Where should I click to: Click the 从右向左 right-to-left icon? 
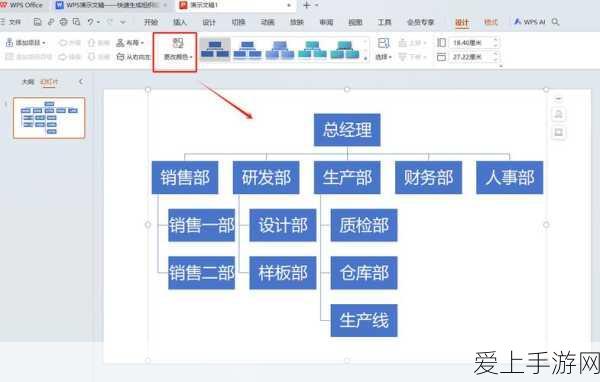click(x=120, y=57)
